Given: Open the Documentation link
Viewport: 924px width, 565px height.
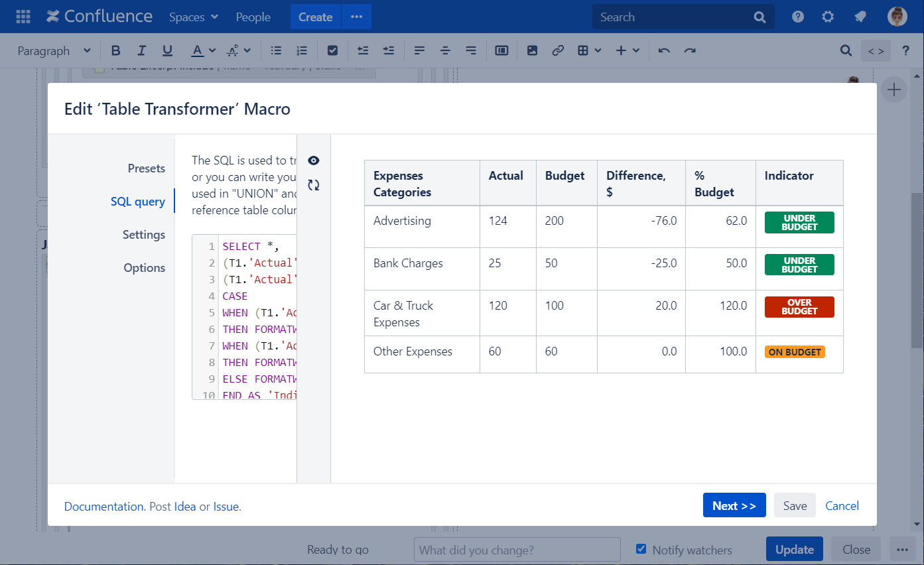Looking at the screenshot, I should (x=104, y=507).
